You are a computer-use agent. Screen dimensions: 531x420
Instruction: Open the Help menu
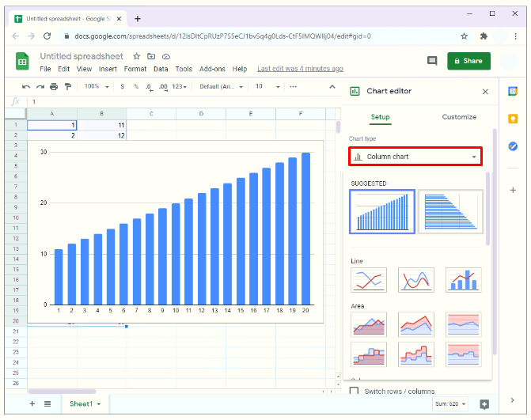tap(240, 69)
